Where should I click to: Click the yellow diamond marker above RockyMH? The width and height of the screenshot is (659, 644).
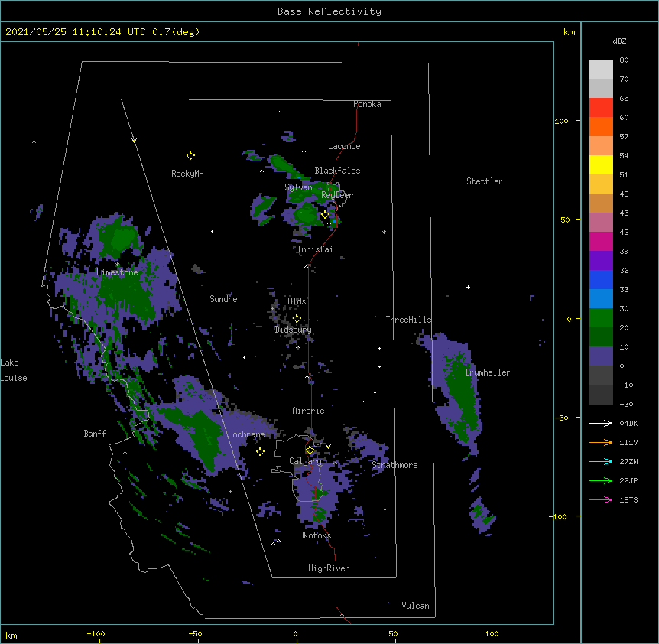tap(190, 156)
